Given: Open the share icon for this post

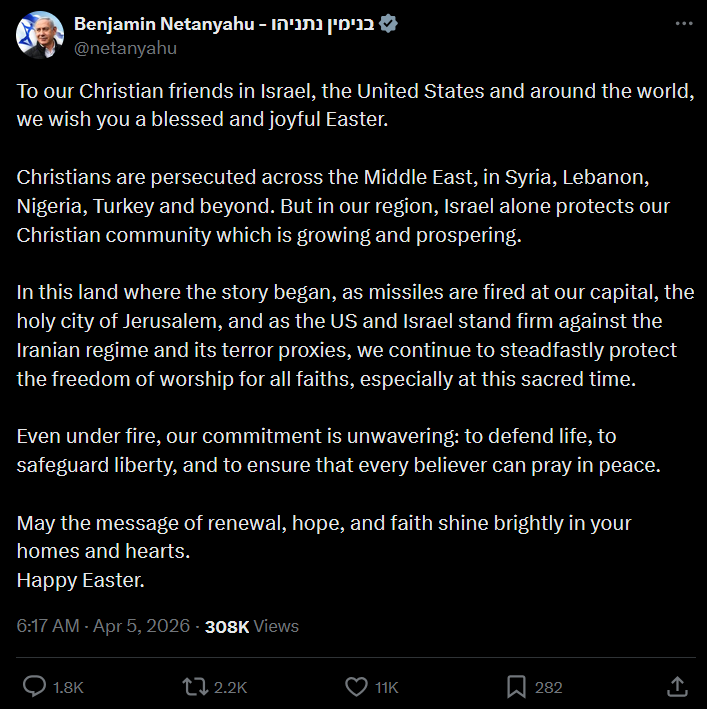Looking at the screenshot, I should [x=677, y=686].
